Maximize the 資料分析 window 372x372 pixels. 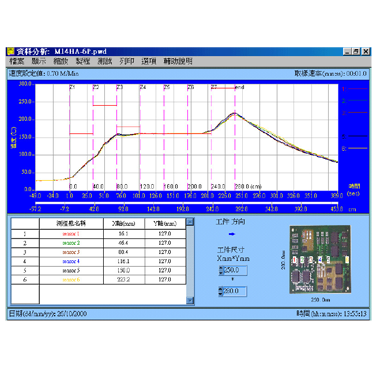coord(357,51)
